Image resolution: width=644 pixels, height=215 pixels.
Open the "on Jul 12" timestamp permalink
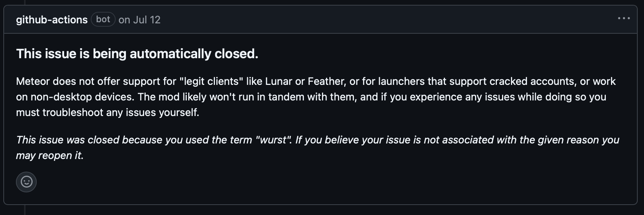pos(139,20)
